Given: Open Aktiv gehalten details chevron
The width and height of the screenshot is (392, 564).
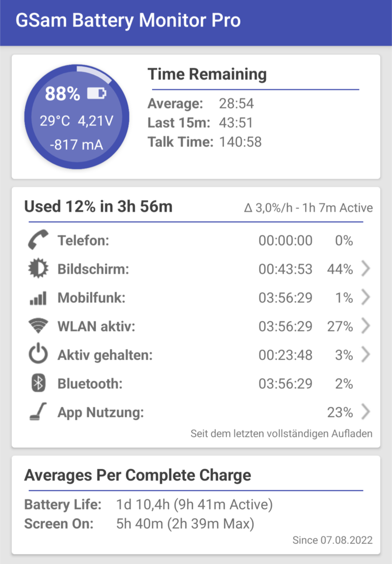Looking at the screenshot, I should [366, 355].
